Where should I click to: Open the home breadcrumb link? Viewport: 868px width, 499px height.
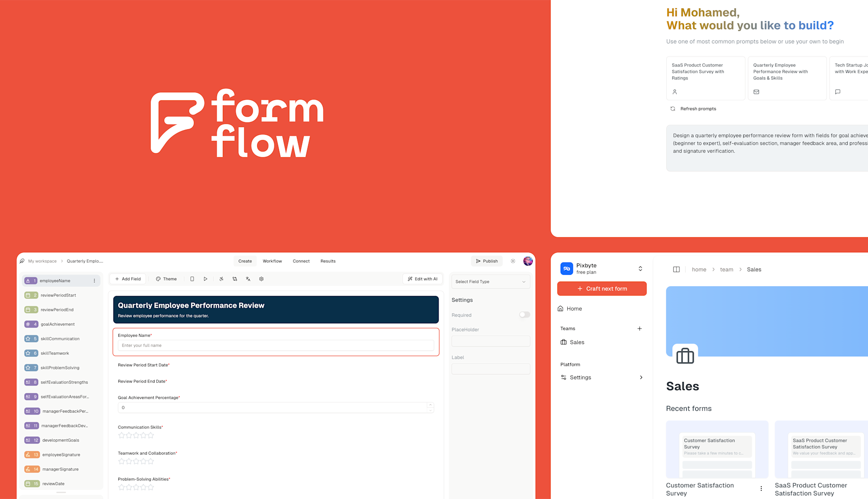click(x=699, y=269)
